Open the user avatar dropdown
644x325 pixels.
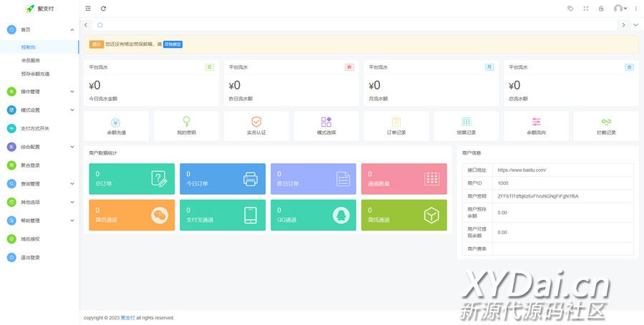(x=620, y=9)
